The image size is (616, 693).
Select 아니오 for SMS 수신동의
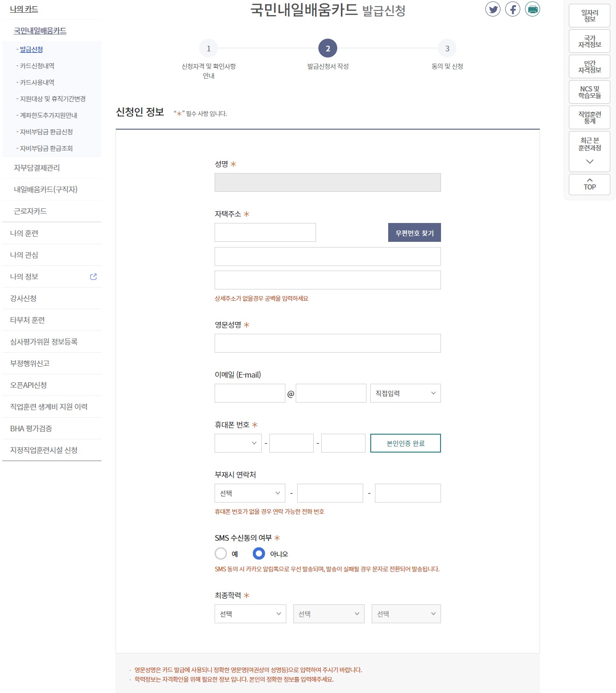click(259, 553)
